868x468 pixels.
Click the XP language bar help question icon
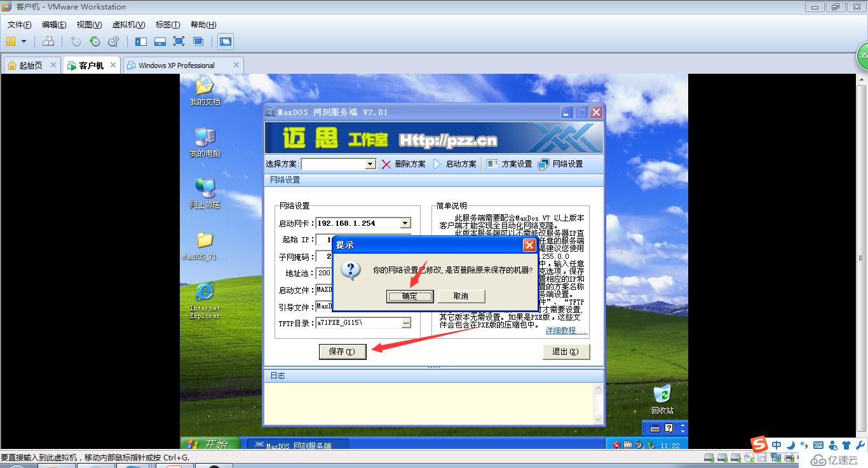pos(668,429)
